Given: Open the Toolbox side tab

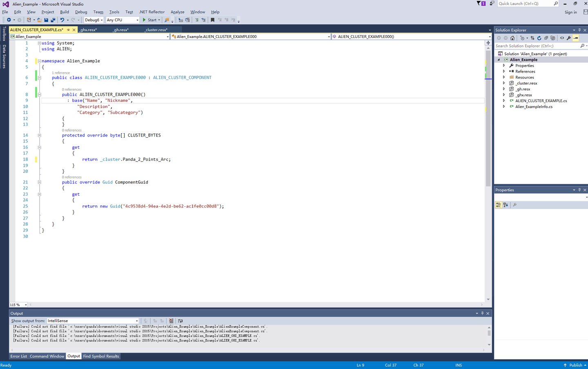Looking at the screenshot, I should point(4,34).
